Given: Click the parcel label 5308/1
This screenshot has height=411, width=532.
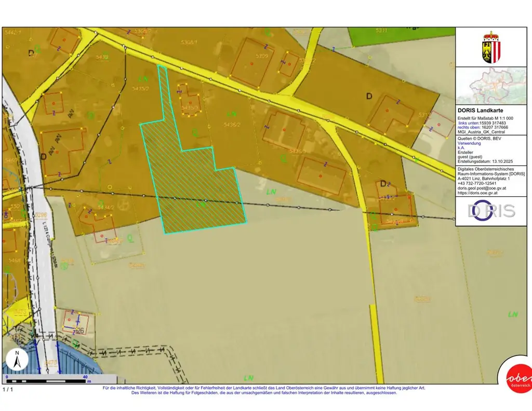Looking at the screenshot, I should (189, 42).
